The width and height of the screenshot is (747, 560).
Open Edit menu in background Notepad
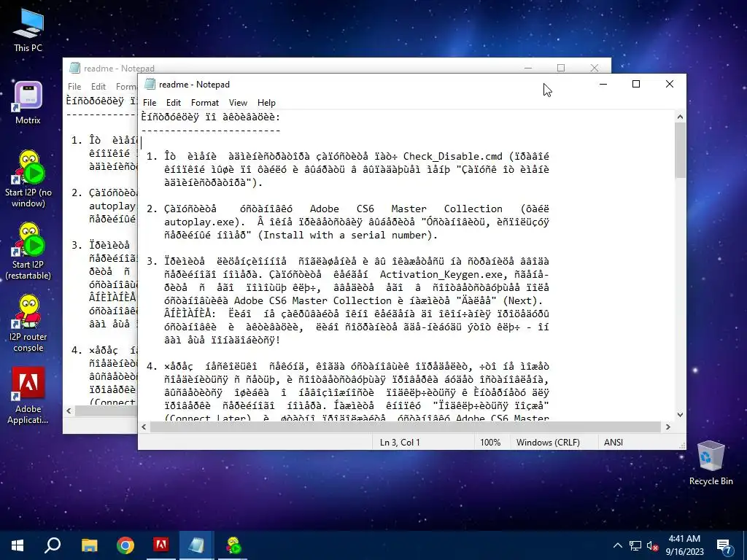[98, 87]
